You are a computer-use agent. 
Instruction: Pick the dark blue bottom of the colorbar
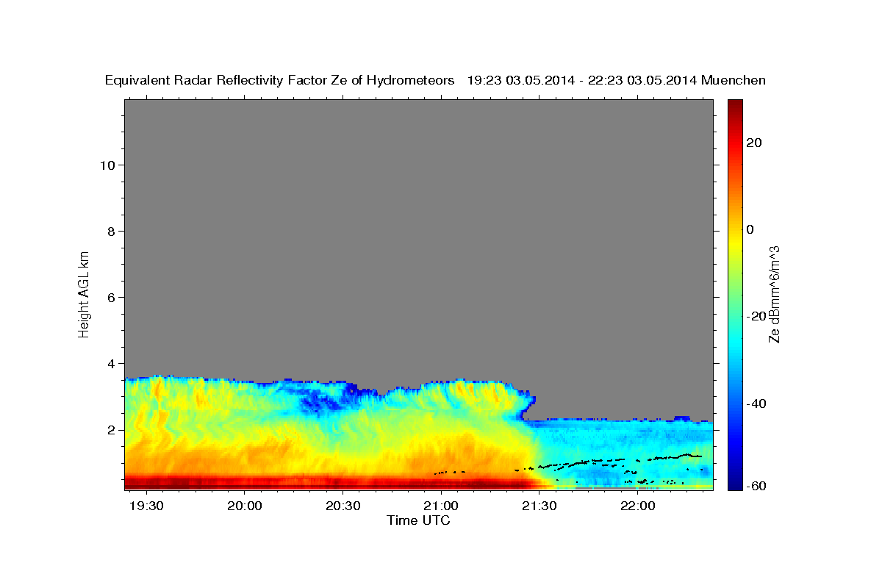coord(734,481)
